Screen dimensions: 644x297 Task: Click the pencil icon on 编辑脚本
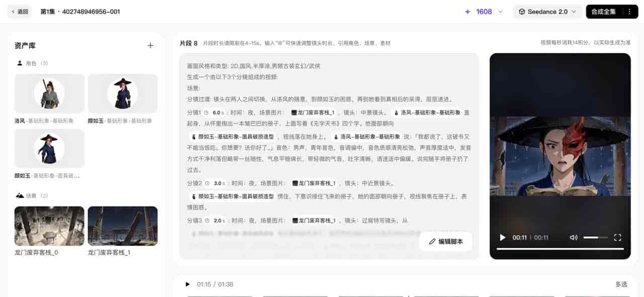click(x=432, y=241)
